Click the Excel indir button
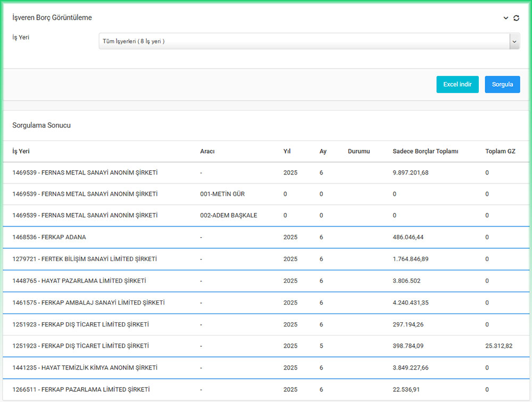Screen dimensions: 532x402 [x=458, y=85]
